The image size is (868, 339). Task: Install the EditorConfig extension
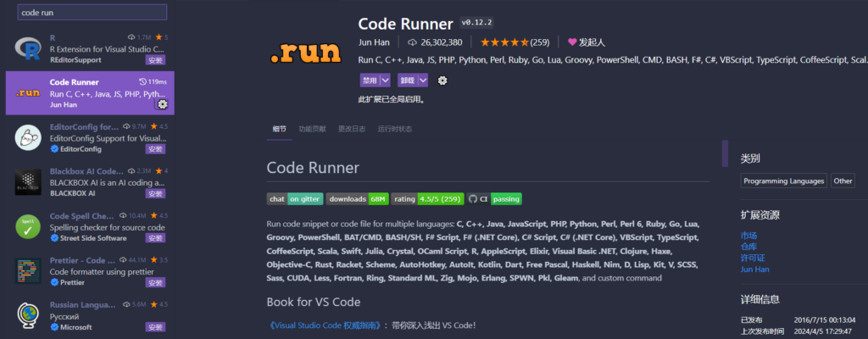tap(156, 149)
